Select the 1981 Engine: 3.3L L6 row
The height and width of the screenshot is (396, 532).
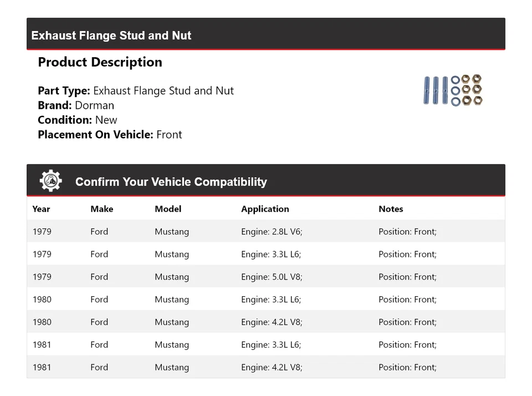pyautogui.click(x=265, y=345)
